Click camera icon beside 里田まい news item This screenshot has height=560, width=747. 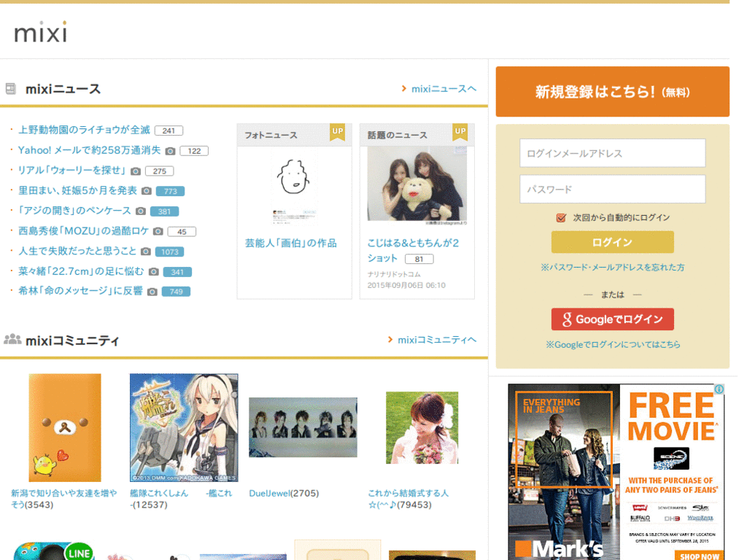tap(147, 191)
